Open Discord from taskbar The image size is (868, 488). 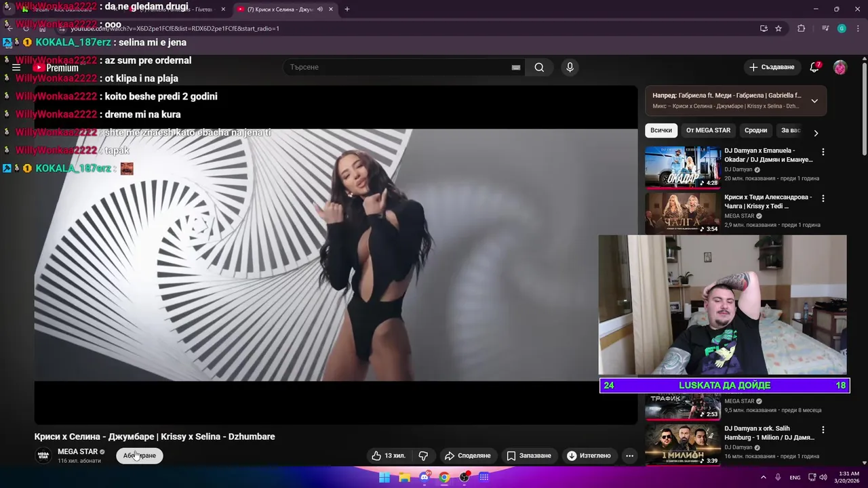(425, 477)
